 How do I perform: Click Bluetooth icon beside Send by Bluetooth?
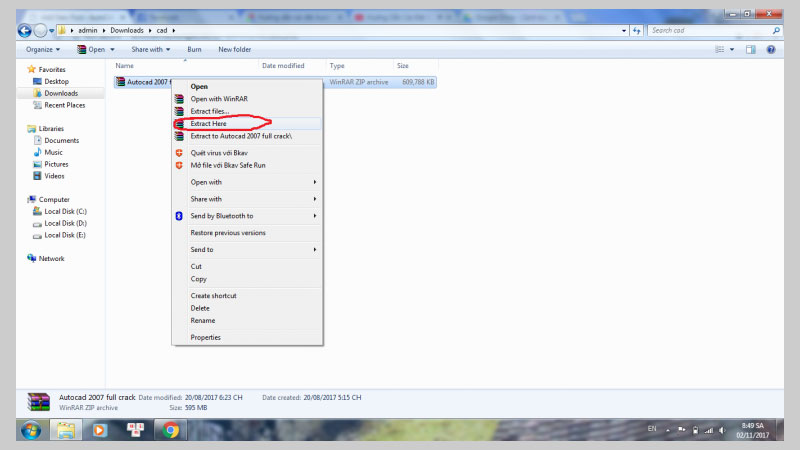179,216
